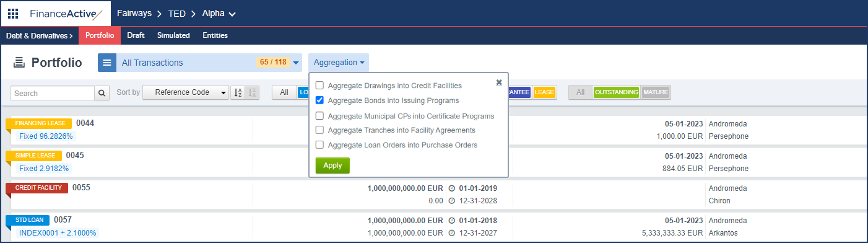The height and width of the screenshot is (243, 868).
Task: Click the SIMPLE LEASE tag on 0045
Action: (34, 156)
